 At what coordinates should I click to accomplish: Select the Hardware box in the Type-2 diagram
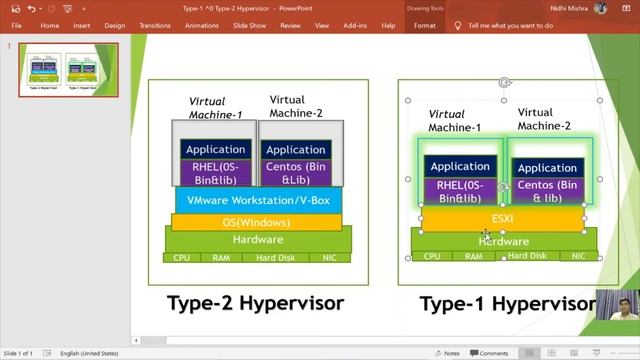tap(258, 240)
